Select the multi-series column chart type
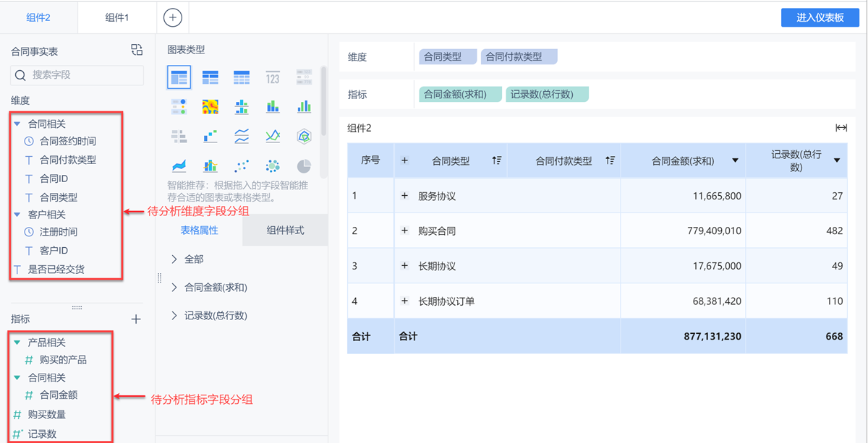The image size is (868, 443). tap(304, 107)
